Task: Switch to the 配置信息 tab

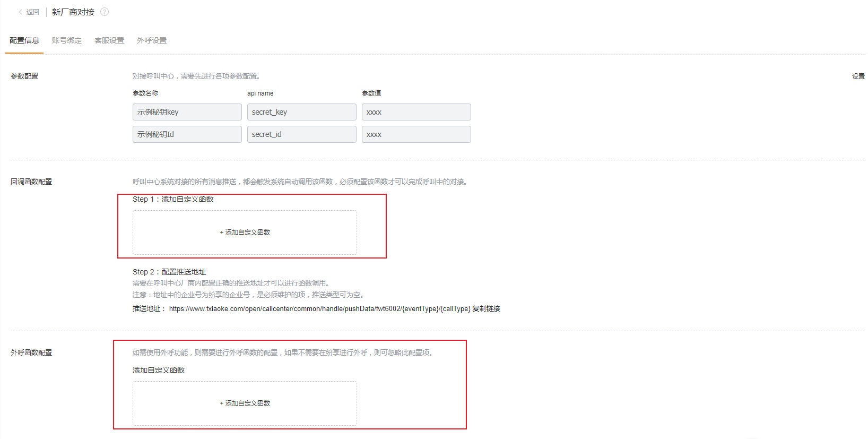Action: click(24, 41)
